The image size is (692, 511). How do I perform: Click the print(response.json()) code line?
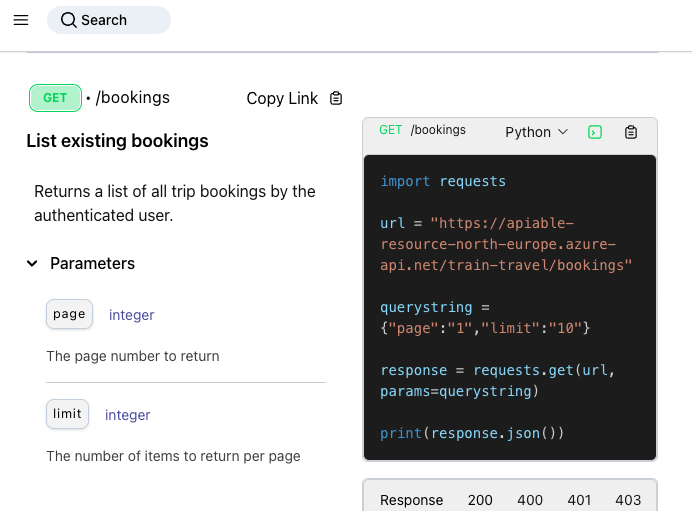(x=472, y=433)
